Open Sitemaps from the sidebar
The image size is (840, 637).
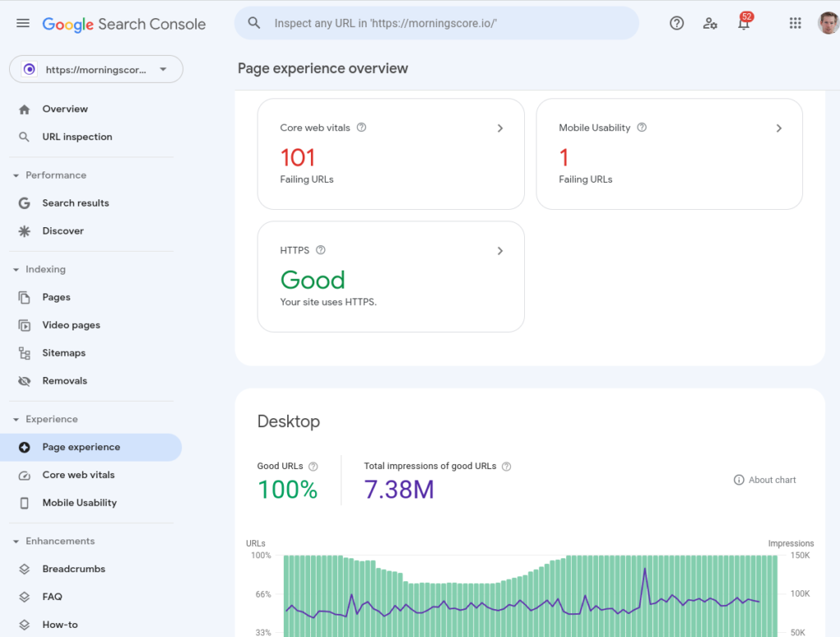click(x=64, y=353)
